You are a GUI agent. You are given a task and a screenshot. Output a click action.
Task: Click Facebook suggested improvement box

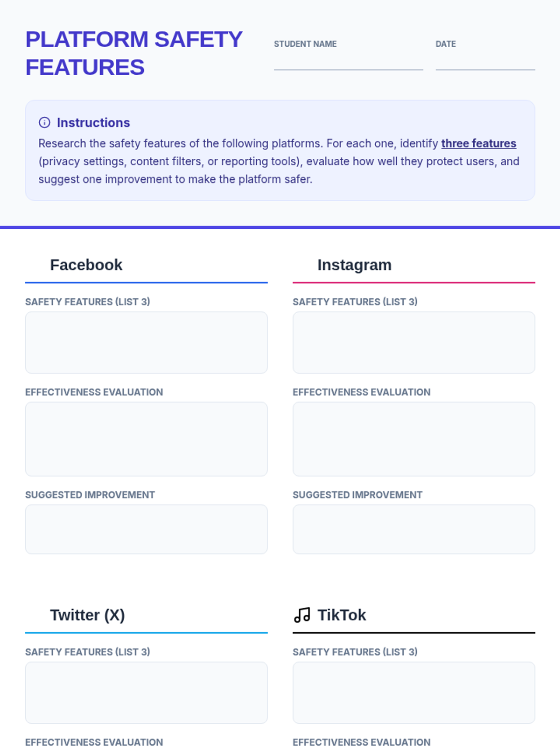[146, 529]
